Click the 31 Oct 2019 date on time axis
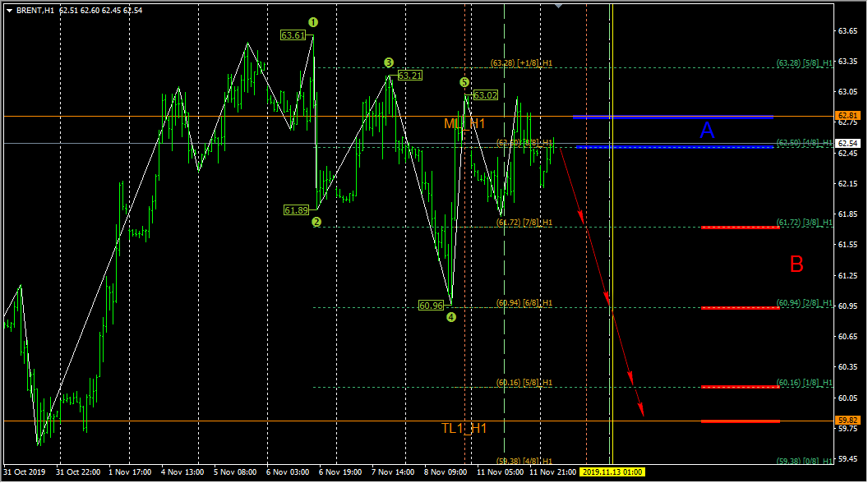868x483 pixels. 25,472
